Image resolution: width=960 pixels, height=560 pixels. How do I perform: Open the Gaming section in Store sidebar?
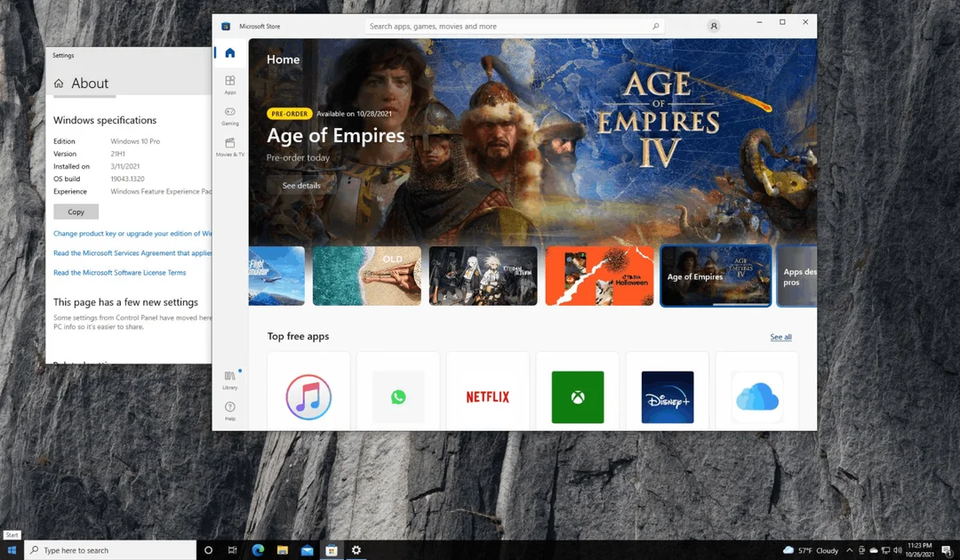pos(230,116)
